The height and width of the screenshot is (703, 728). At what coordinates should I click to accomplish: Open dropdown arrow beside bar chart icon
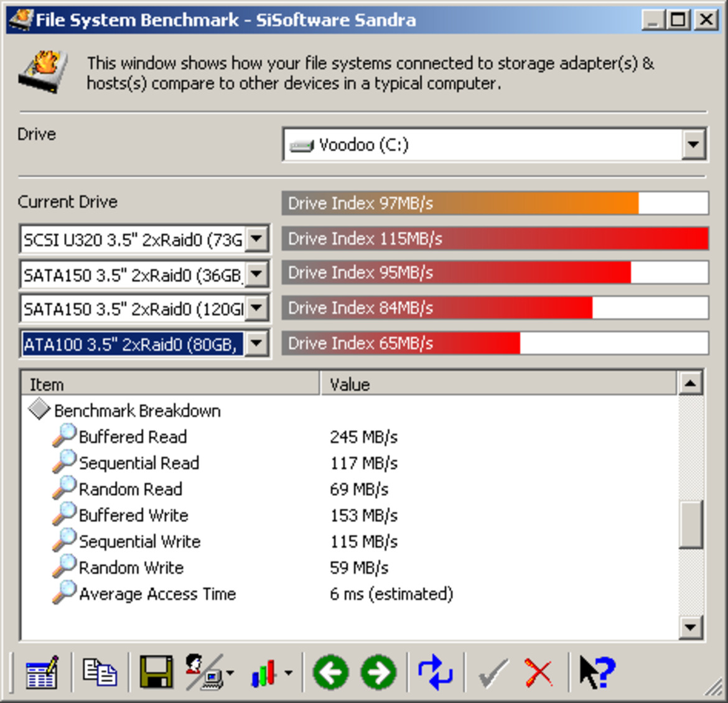point(288,673)
